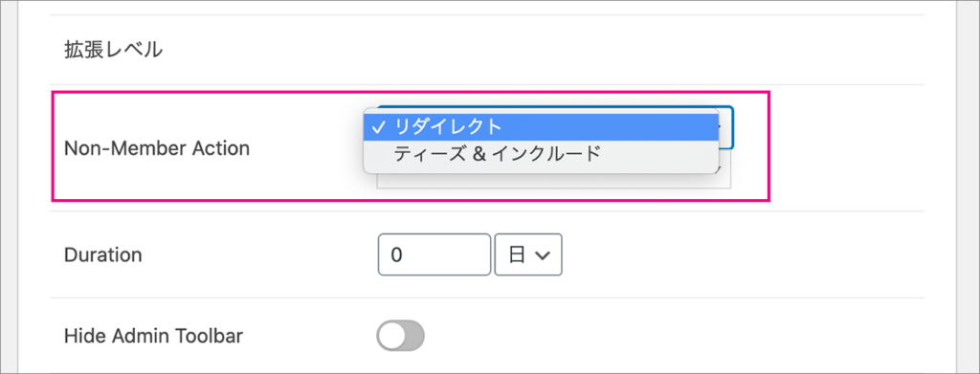Click the Duration number field
The width and height of the screenshot is (980, 374).
pyautogui.click(x=434, y=254)
